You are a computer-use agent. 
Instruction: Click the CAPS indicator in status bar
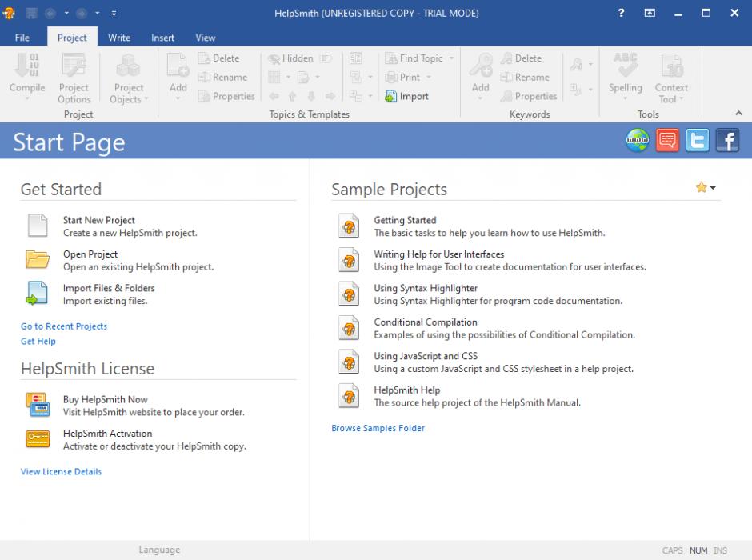[672, 550]
